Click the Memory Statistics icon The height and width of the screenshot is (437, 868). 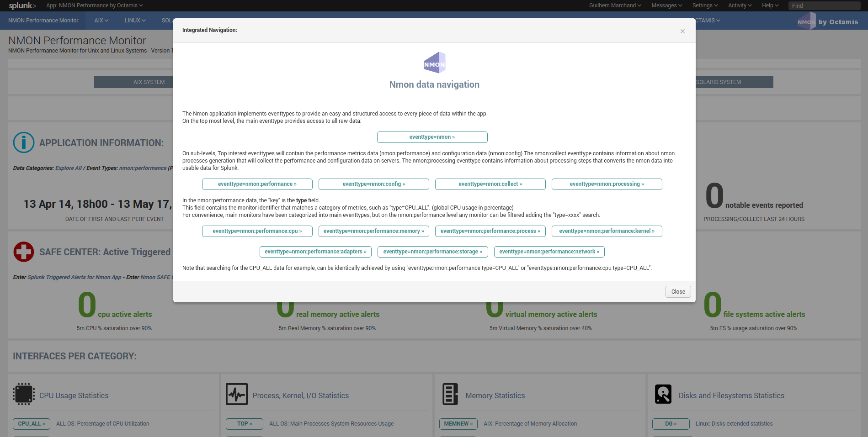tap(450, 394)
